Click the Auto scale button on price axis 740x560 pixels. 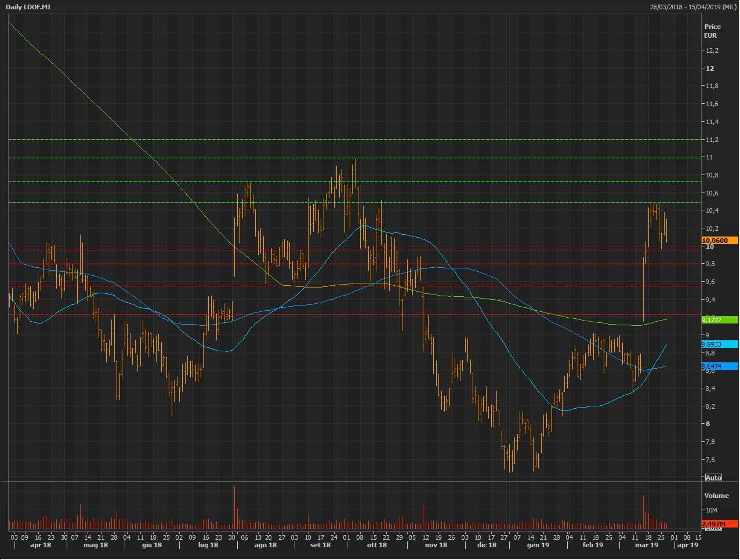(713, 478)
